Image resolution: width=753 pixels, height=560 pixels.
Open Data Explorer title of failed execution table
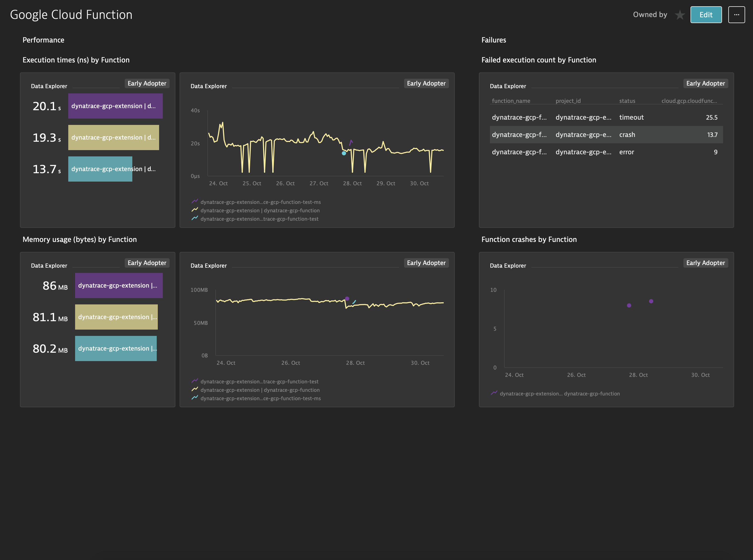pos(508,86)
